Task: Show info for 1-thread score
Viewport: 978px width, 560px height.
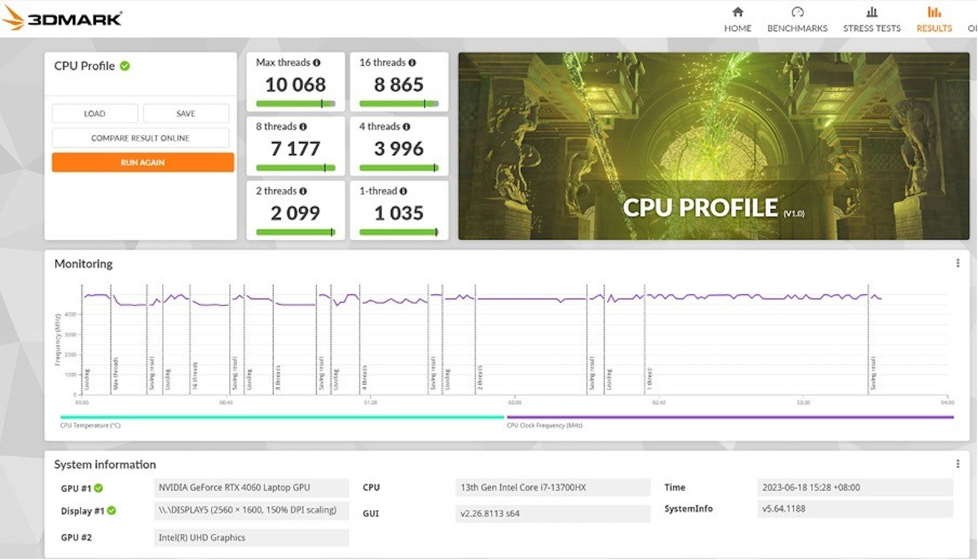Action: click(403, 191)
